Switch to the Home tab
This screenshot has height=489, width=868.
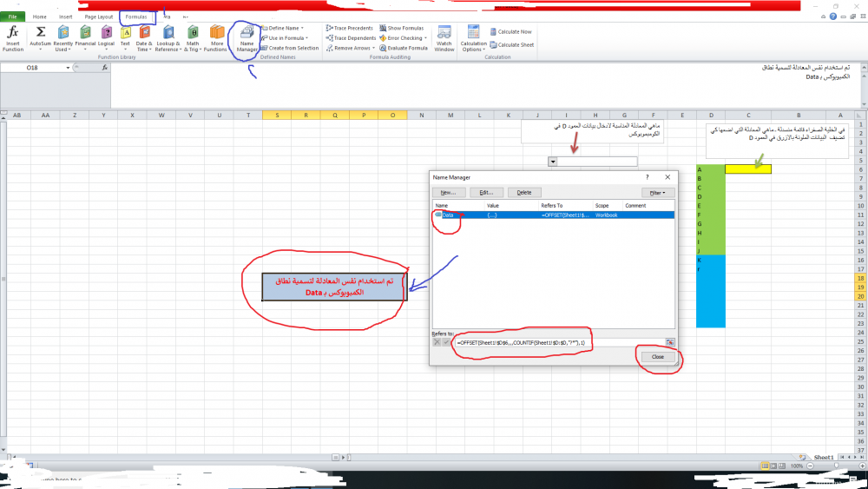point(39,17)
